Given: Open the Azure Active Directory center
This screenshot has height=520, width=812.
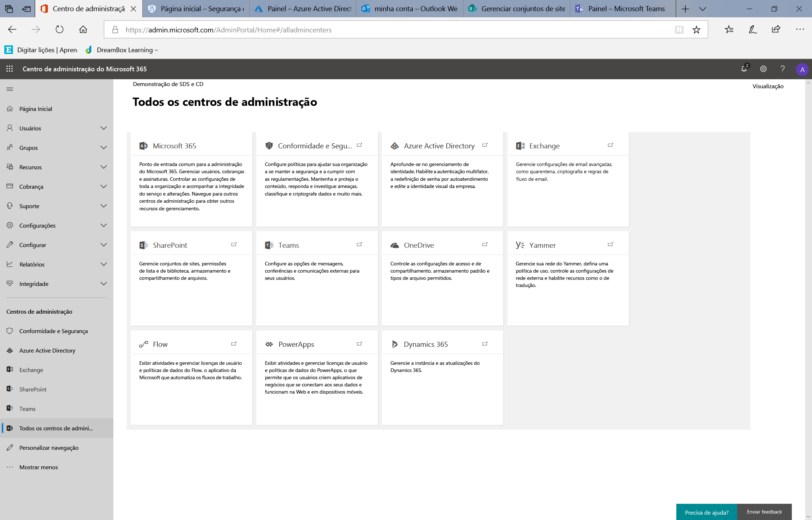Looking at the screenshot, I should point(438,145).
